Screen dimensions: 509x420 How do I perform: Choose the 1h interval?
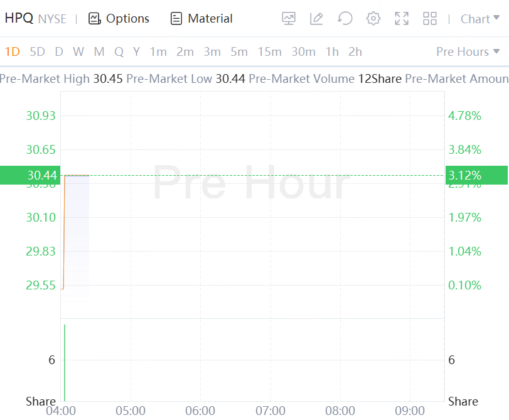[332, 51]
